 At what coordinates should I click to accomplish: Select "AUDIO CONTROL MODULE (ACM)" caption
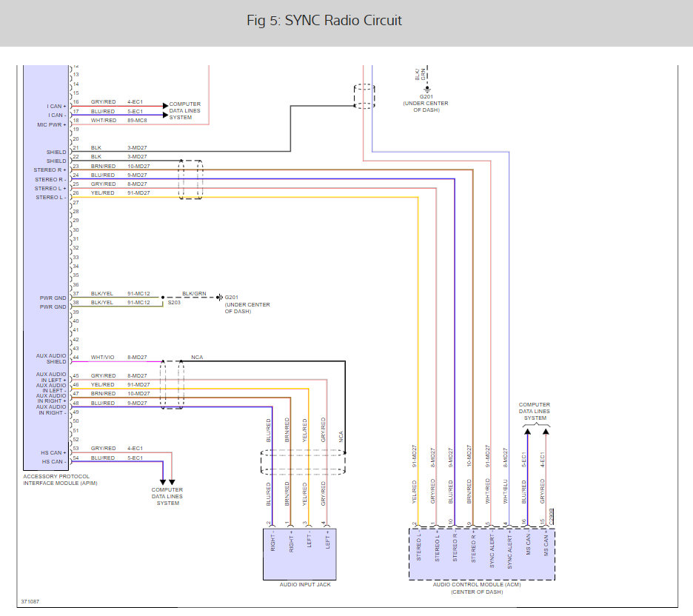[x=477, y=585]
